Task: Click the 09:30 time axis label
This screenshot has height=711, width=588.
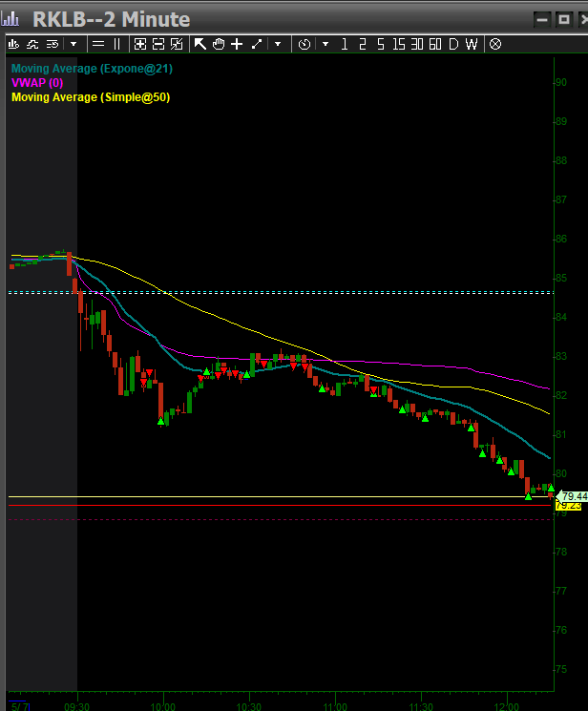Action: point(76,706)
